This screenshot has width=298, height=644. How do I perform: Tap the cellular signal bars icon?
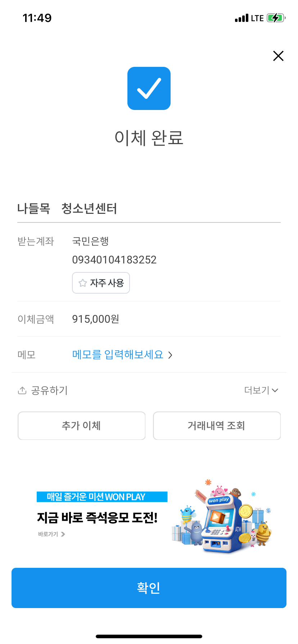point(241,18)
